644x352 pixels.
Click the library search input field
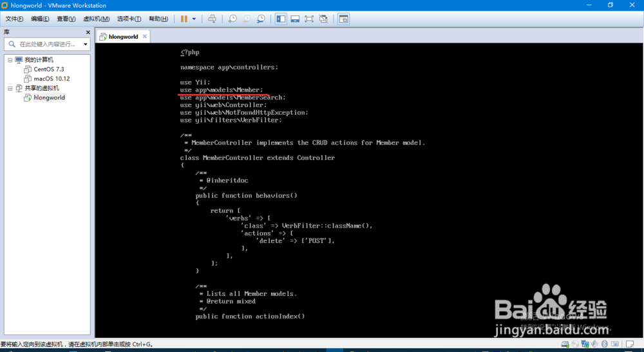coord(47,44)
